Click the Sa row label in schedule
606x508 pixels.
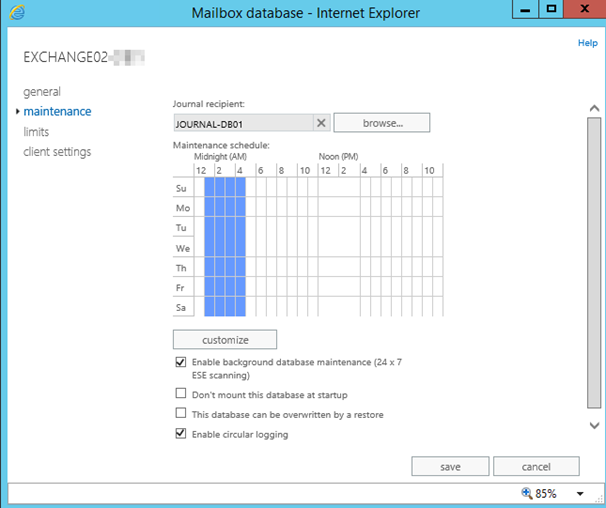(181, 308)
